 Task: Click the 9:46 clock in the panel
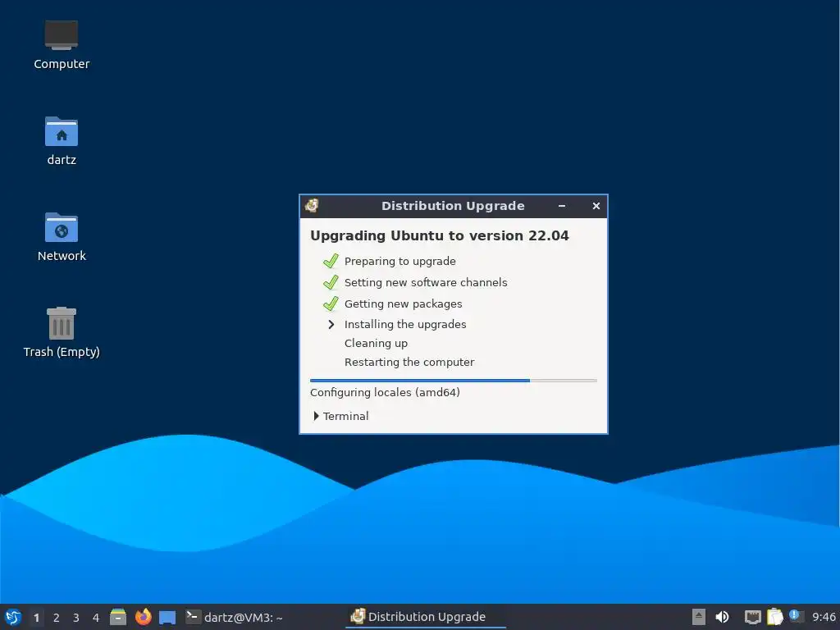click(824, 617)
